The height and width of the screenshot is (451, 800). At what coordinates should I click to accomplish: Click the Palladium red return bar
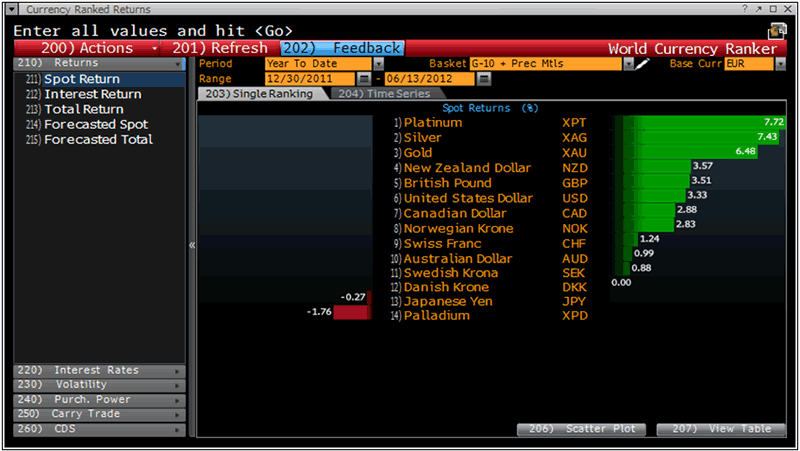352,312
